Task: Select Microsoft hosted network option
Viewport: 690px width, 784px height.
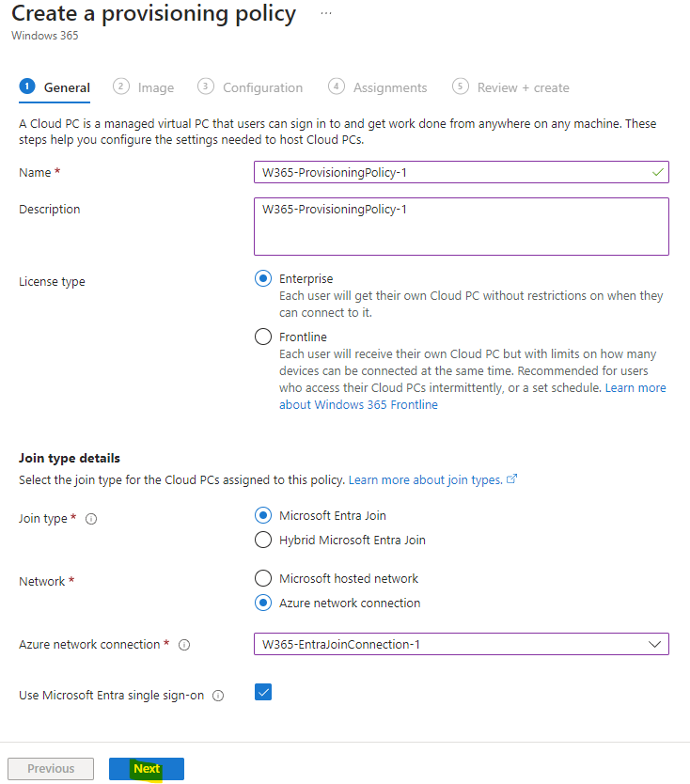Action: click(263, 578)
